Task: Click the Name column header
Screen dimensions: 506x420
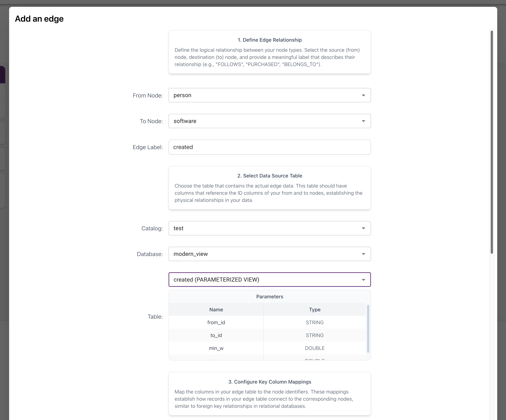Action: tap(216, 309)
